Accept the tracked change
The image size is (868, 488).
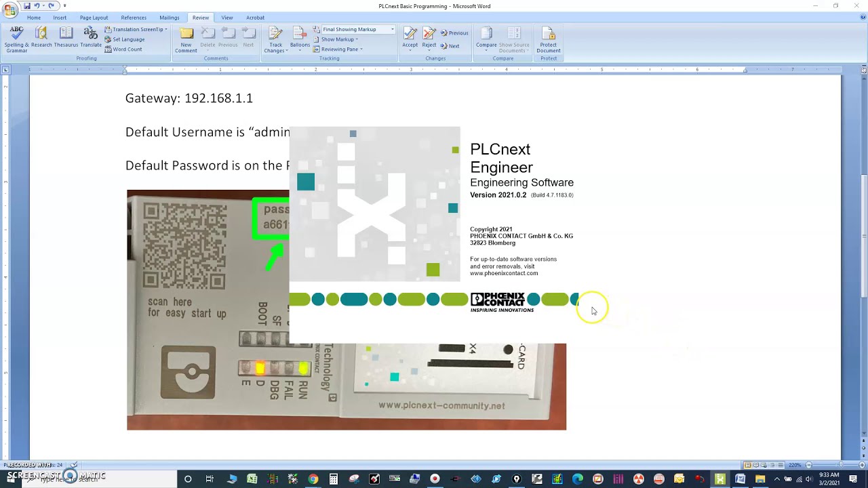click(x=410, y=40)
